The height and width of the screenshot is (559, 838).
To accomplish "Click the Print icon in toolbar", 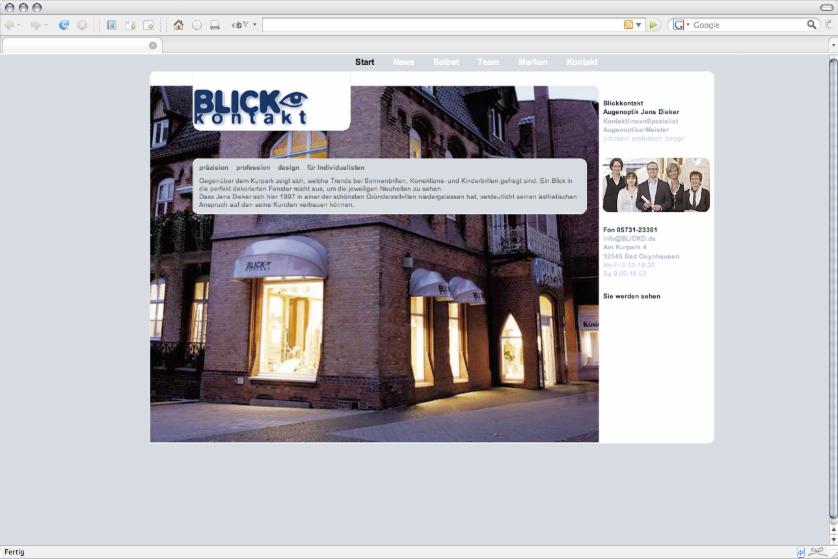I will tap(214, 25).
